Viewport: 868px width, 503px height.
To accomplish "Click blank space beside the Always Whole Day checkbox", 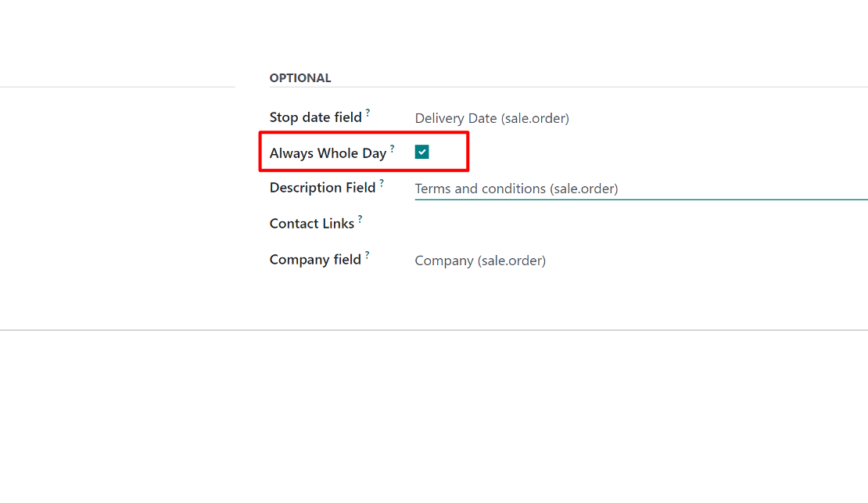I will [448, 152].
